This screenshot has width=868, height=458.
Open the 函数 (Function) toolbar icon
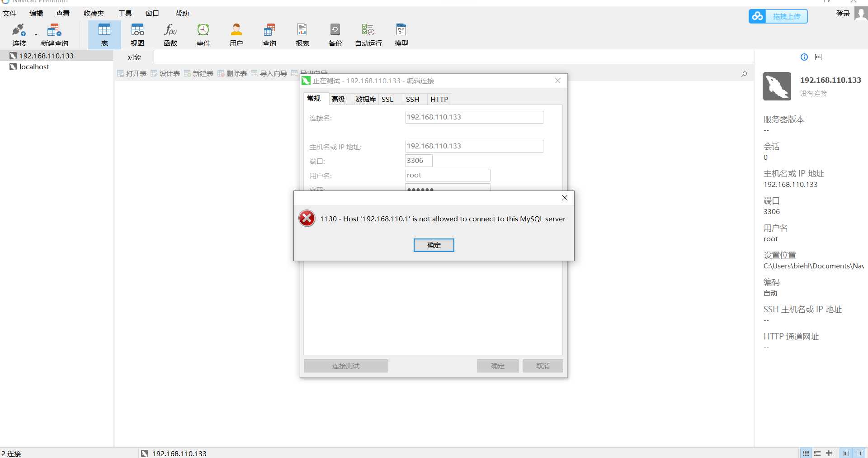point(170,35)
